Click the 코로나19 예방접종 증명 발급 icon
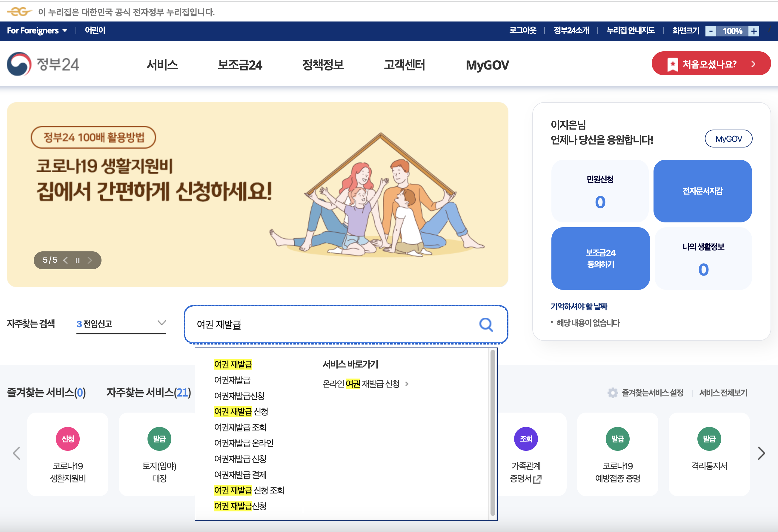 click(617, 439)
